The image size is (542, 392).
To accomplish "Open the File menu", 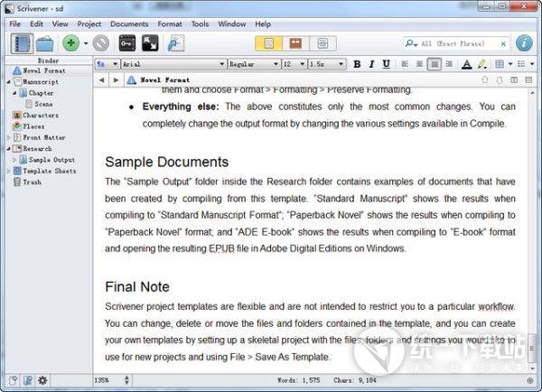I will [14, 24].
